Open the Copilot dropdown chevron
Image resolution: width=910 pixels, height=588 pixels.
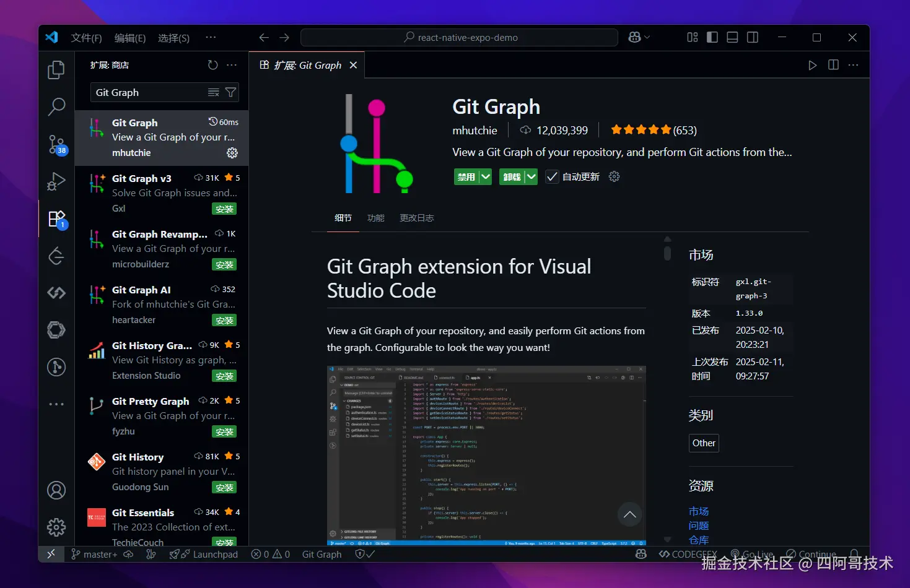coord(647,38)
